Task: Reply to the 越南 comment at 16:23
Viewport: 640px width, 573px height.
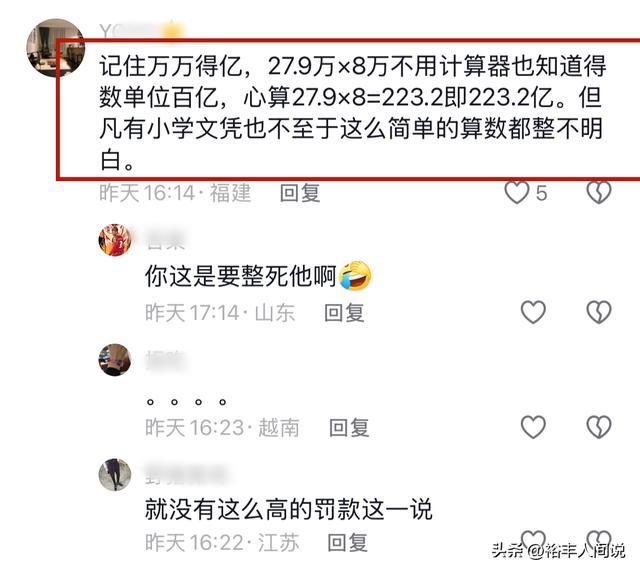Action: click(349, 428)
